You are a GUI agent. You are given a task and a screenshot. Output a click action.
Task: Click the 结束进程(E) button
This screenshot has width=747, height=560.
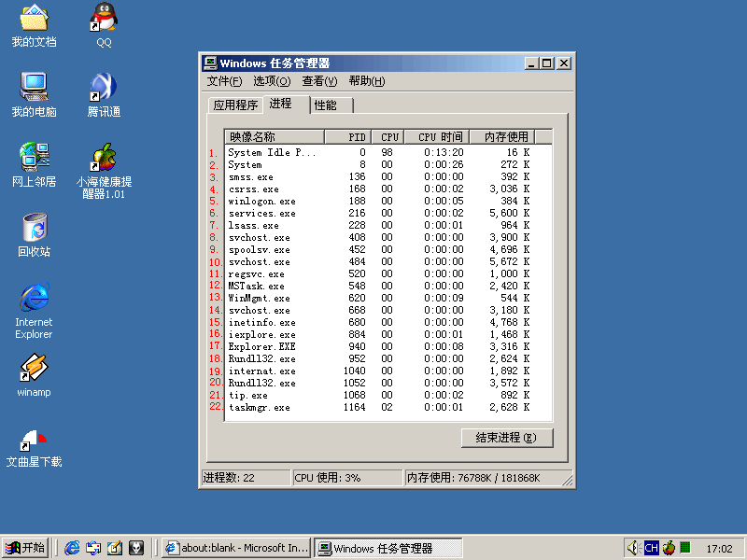point(507,438)
